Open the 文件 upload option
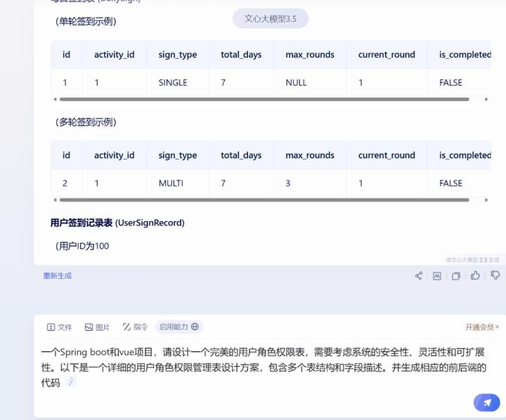Image resolution: width=506 pixels, height=420 pixels. [x=59, y=327]
